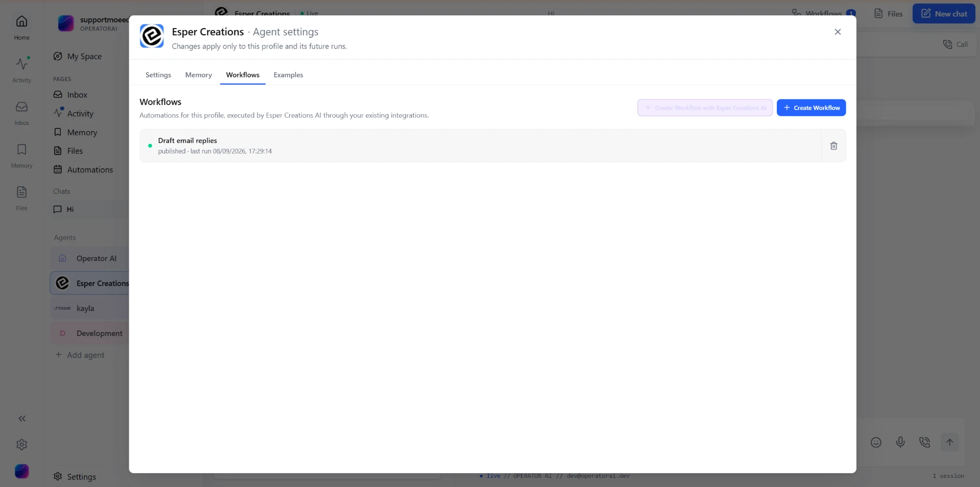980x487 pixels.
Task: Select the kayla agent
Action: point(89,308)
